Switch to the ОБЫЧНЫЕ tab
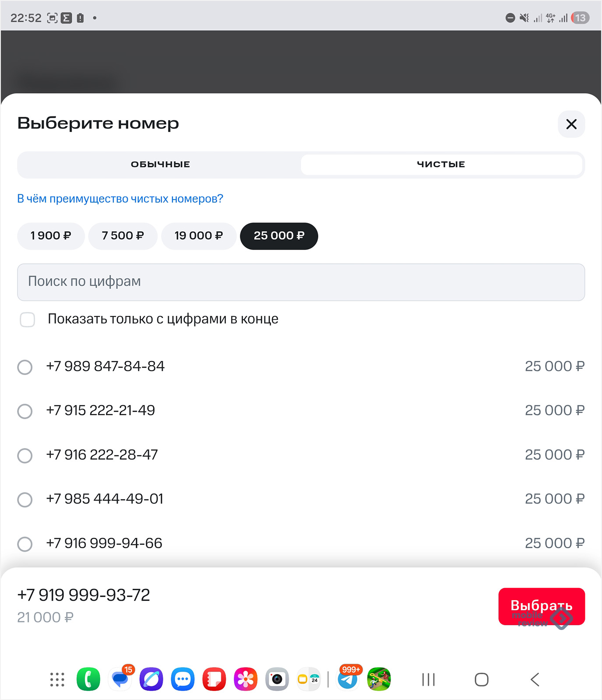 click(x=160, y=164)
